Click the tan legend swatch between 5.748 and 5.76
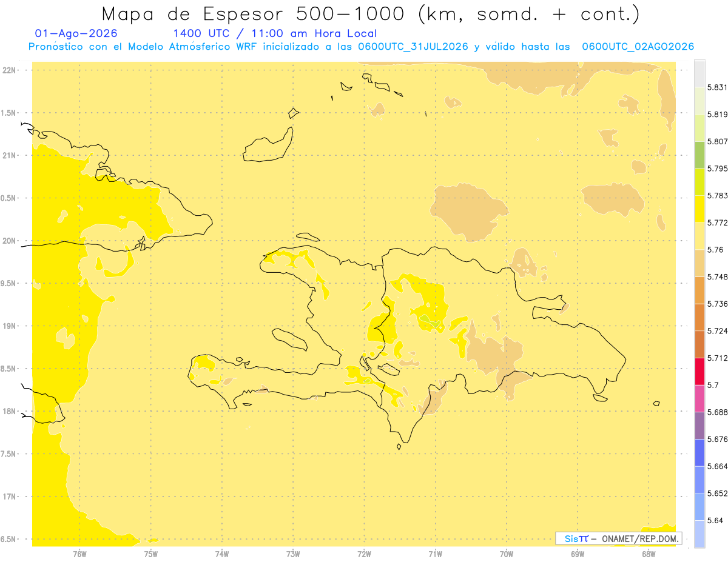 point(700,263)
